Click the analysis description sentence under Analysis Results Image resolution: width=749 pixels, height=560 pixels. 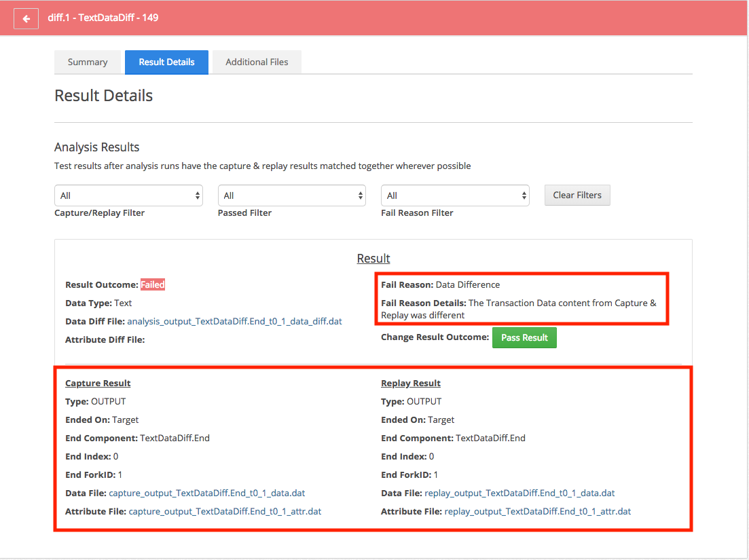263,166
